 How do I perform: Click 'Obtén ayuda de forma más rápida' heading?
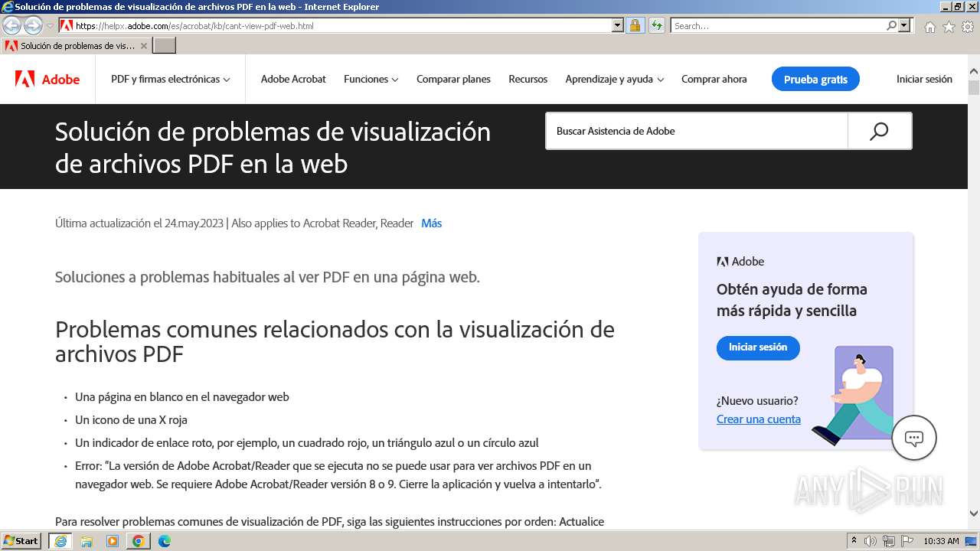(792, 300)
